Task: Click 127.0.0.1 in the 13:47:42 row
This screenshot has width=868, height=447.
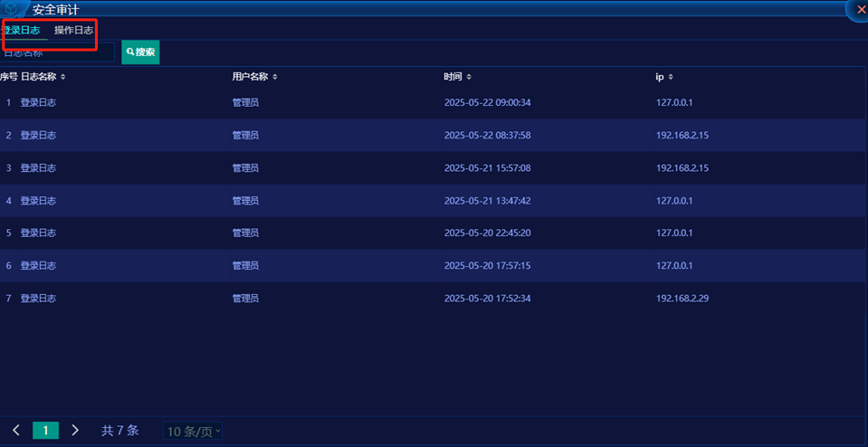Action: [675, 200]
